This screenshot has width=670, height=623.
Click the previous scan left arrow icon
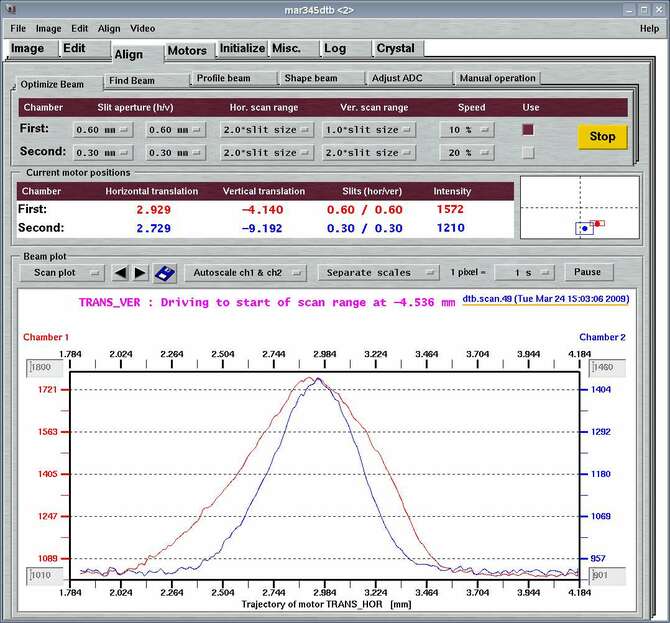coord(121,272)
